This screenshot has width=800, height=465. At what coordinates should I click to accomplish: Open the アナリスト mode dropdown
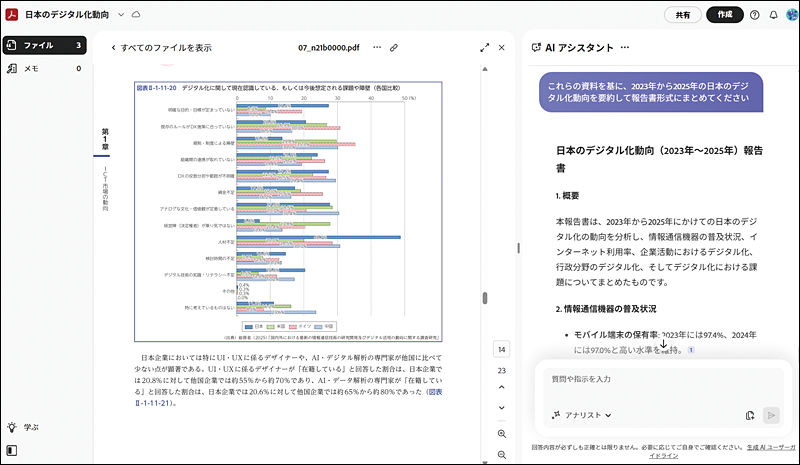point(581,415)
